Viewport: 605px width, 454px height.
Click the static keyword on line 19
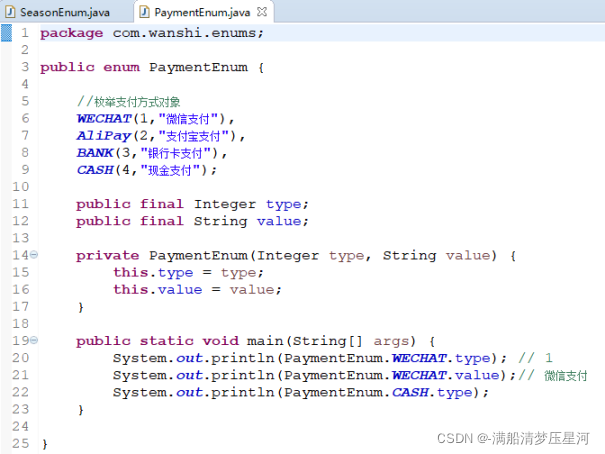[x=167, y=341]
